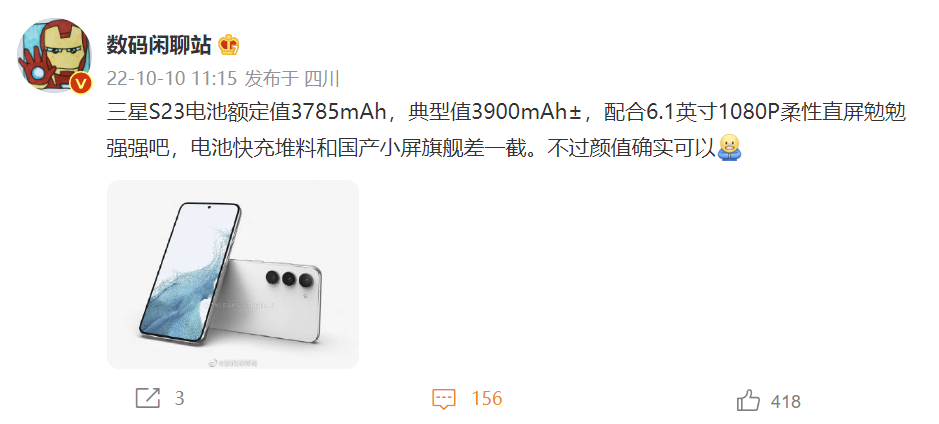Image resolution: width=939 pixels, height=424 pixels.
Task: Toggle the thumbs-up like icon
Action: point(748,399)
